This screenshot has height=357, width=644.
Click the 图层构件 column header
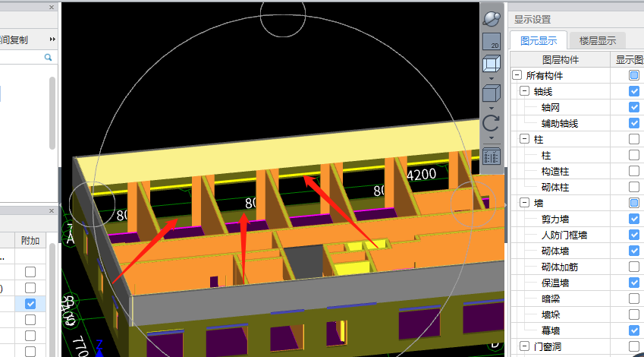[x=561, y=60]
